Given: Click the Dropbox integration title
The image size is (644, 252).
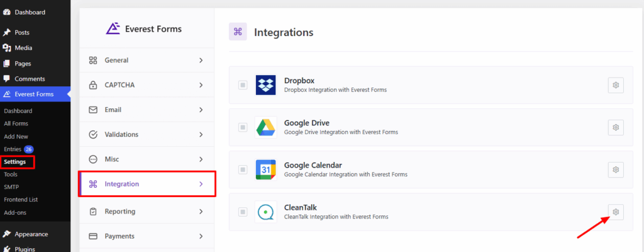Looking at the screenshot, I should (x=299, y=81).
